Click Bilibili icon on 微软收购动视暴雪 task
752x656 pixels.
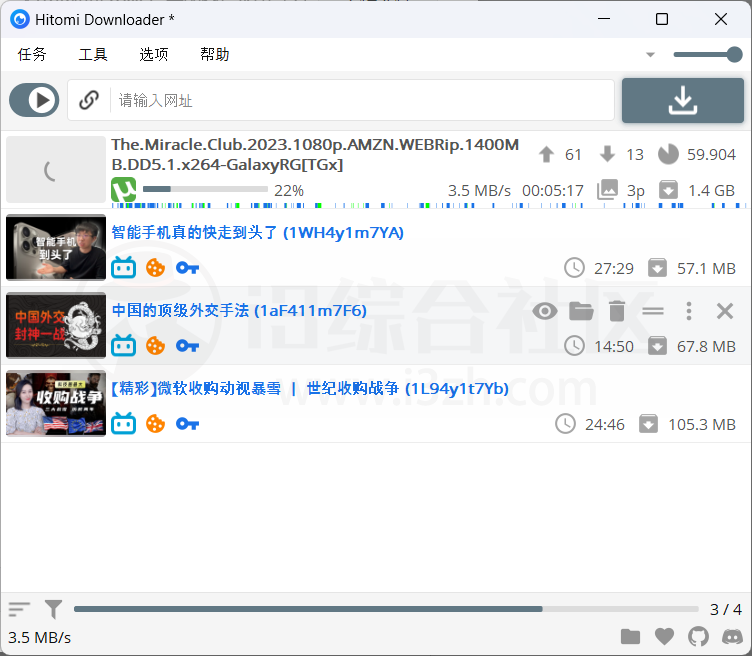coord(124,424)
